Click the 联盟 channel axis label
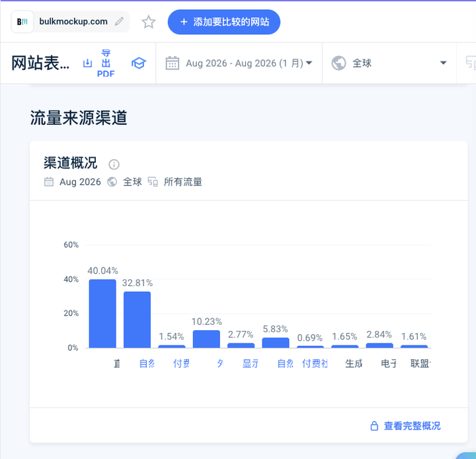The height and width of the screenshot is (459, 476). point(420,363)
